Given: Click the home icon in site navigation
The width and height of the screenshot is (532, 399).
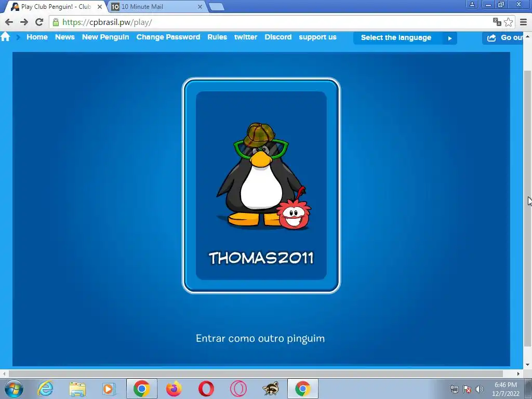Looking at the screenshot, I should pos(5,37).
